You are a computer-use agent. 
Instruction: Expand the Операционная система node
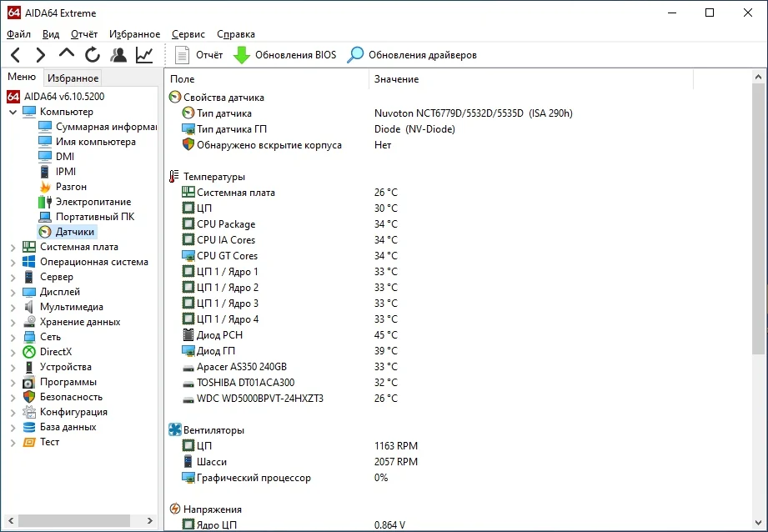[13, 263]
